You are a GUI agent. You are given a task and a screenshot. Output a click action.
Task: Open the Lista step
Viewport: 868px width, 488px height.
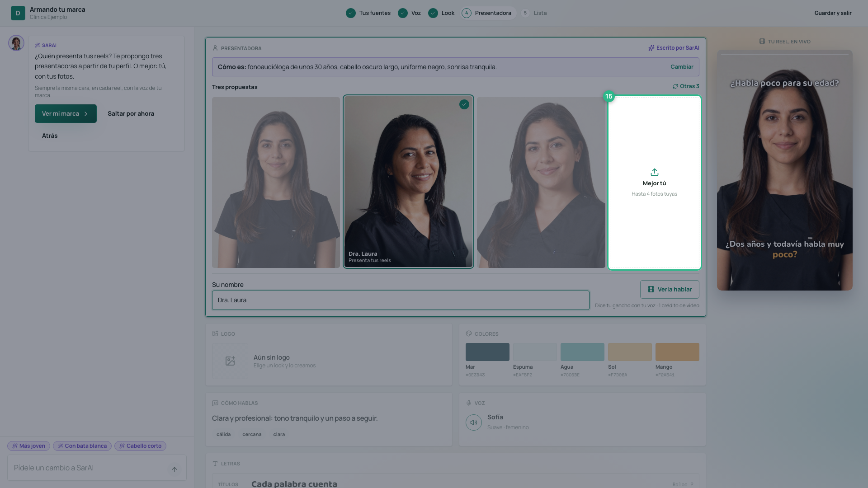point(534,13)
